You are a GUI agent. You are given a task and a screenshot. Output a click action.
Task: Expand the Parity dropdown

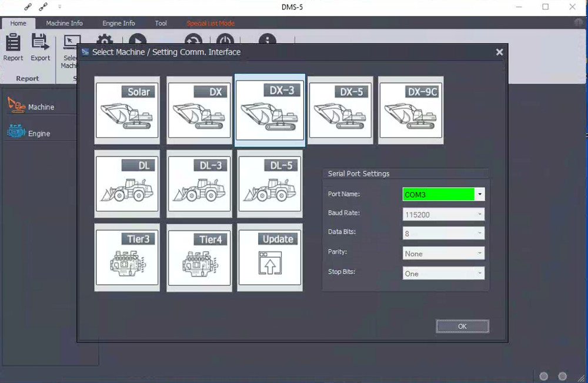coord(480,254)
